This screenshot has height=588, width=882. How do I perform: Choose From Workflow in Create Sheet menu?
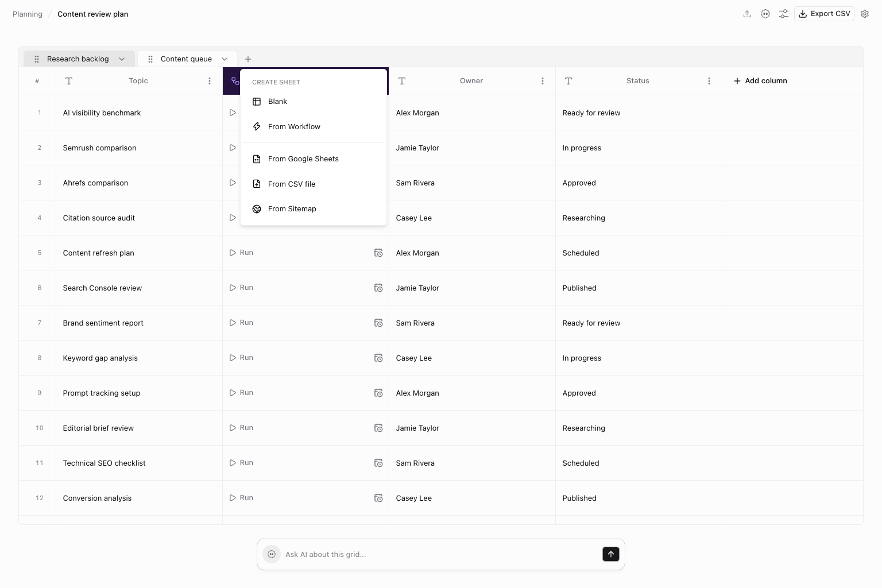tap(313, 127)
